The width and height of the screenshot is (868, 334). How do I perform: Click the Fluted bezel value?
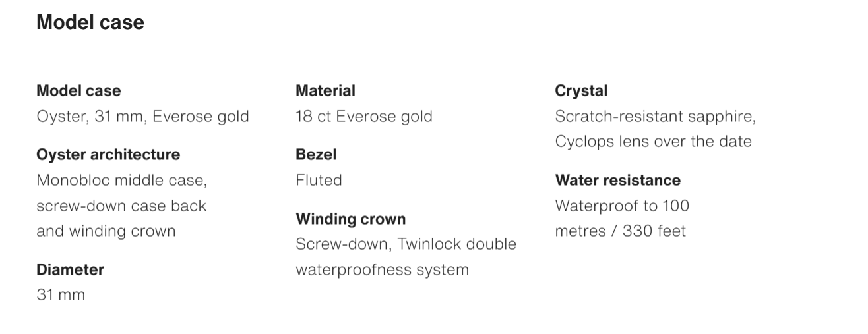coord(319,180)
